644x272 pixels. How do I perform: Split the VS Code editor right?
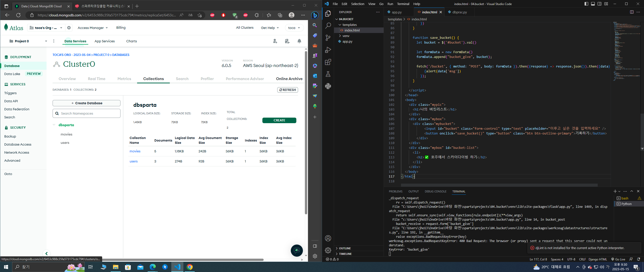coord(632,12)
